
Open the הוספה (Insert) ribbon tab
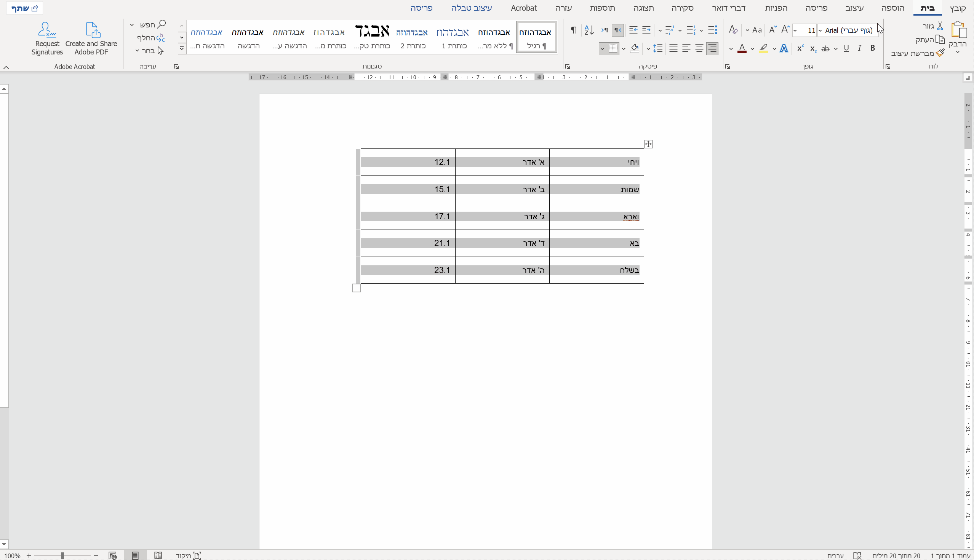pos(892,8)
